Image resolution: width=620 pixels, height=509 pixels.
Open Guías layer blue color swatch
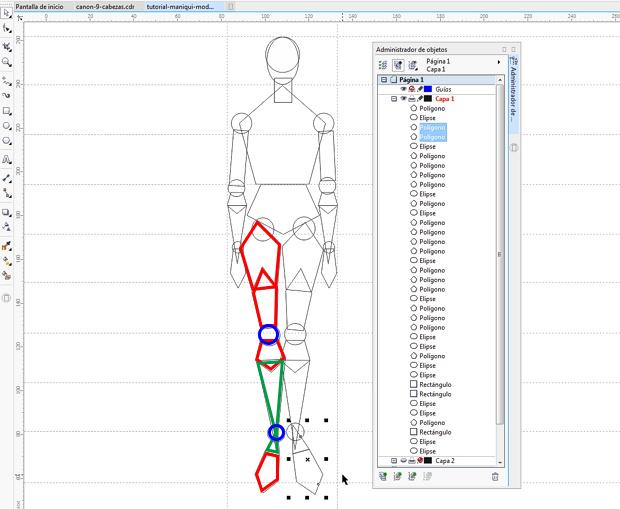pyautogui.click(x=428, y=89)
